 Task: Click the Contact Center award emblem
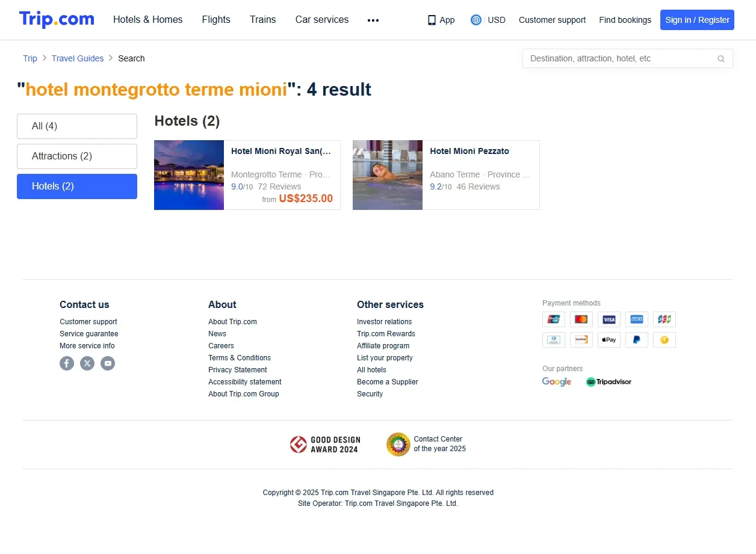point(398,445)
